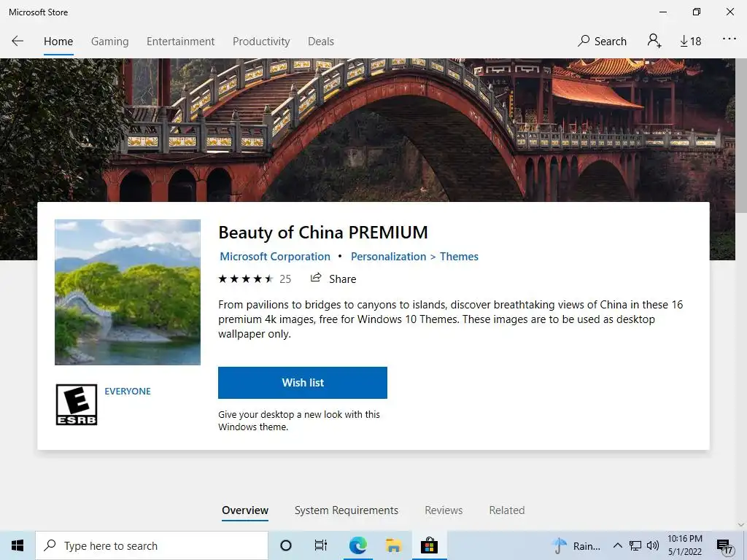Show hidden system tray icons
Viewport: 747px width, 560px height.
(617, 545)
